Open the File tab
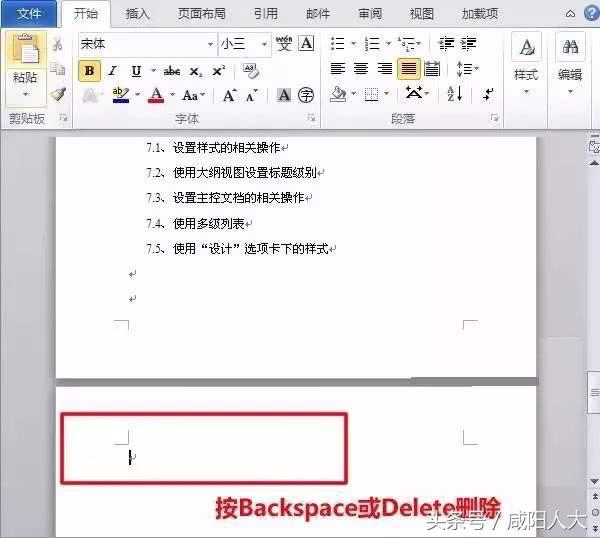 coord(29,14)
